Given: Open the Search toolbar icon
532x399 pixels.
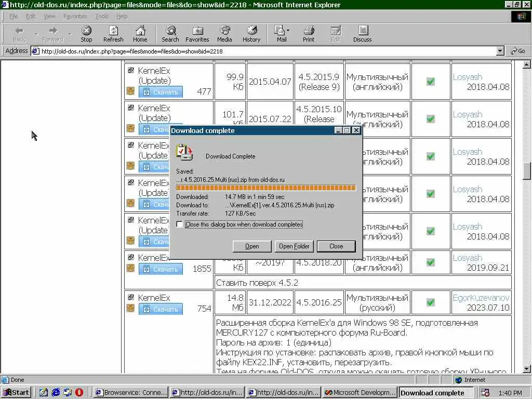Looking at the screenshot, I should click(170, 34).
